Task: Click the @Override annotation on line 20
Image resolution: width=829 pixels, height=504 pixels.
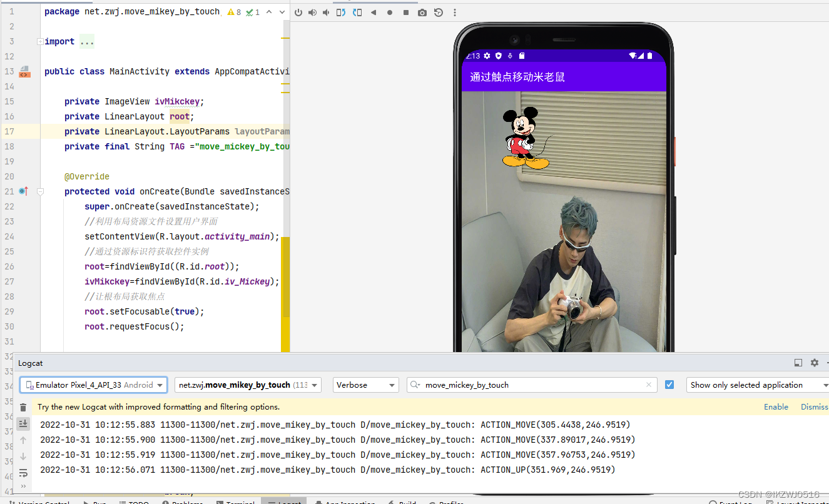Action: click(x=87, y=176)
